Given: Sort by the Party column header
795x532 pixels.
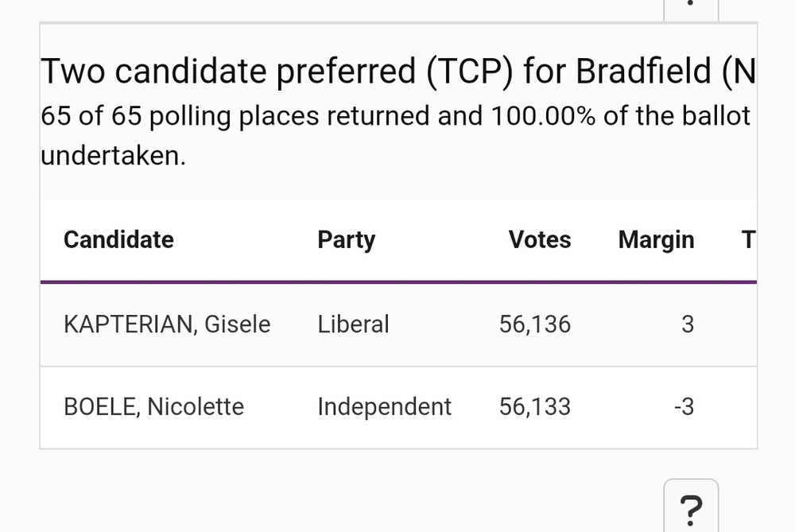Looking at the screenshot, I should click(x=347, y=240).
